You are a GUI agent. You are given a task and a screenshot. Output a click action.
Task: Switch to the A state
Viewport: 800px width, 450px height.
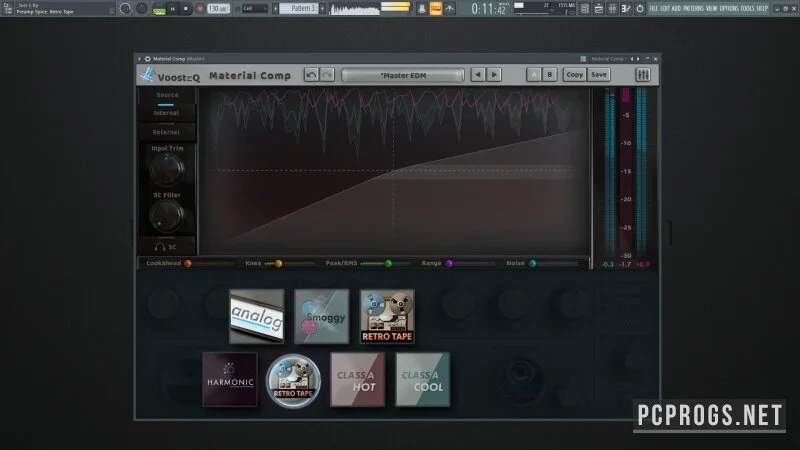[x=534, y=75]
